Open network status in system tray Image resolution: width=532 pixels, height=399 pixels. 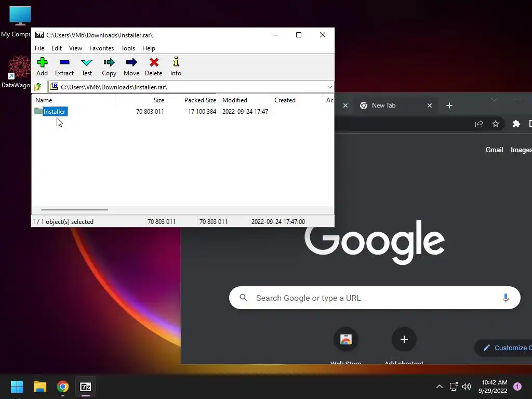click(454, 387)
